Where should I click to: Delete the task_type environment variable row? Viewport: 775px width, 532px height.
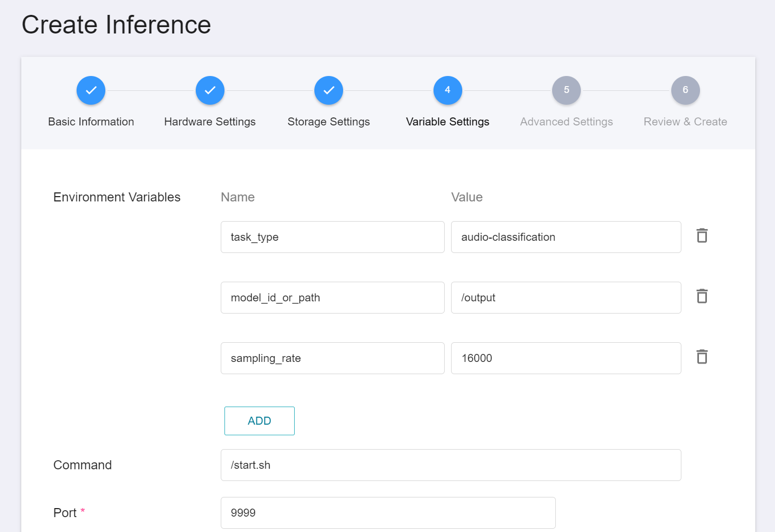coord(702,235)
